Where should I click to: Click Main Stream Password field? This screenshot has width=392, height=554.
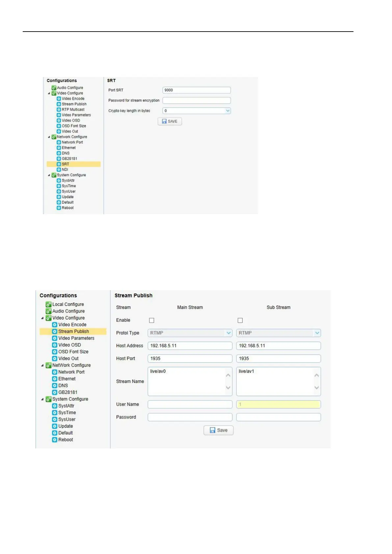[190, 417]
